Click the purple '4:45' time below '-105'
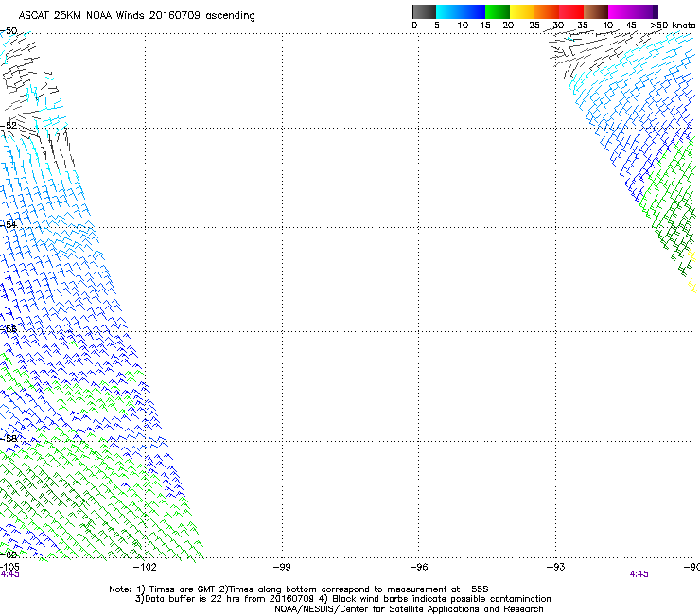Screen dimensions: 700x615 coord(9,574)
